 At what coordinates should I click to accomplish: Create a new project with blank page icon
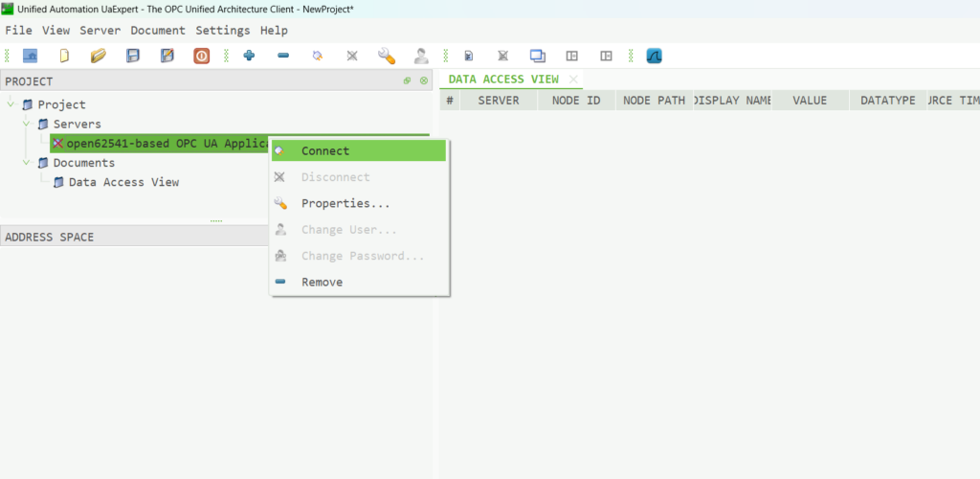click(64, 57)
